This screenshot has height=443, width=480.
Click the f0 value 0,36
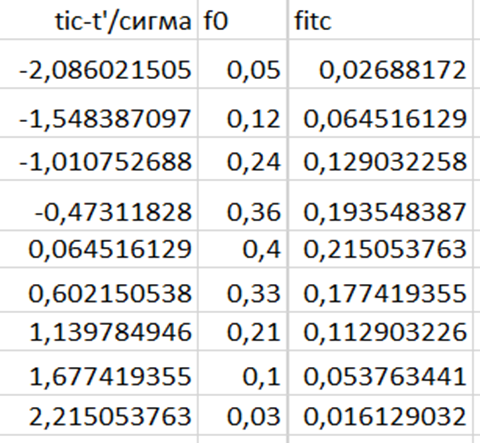coord(243,205)
